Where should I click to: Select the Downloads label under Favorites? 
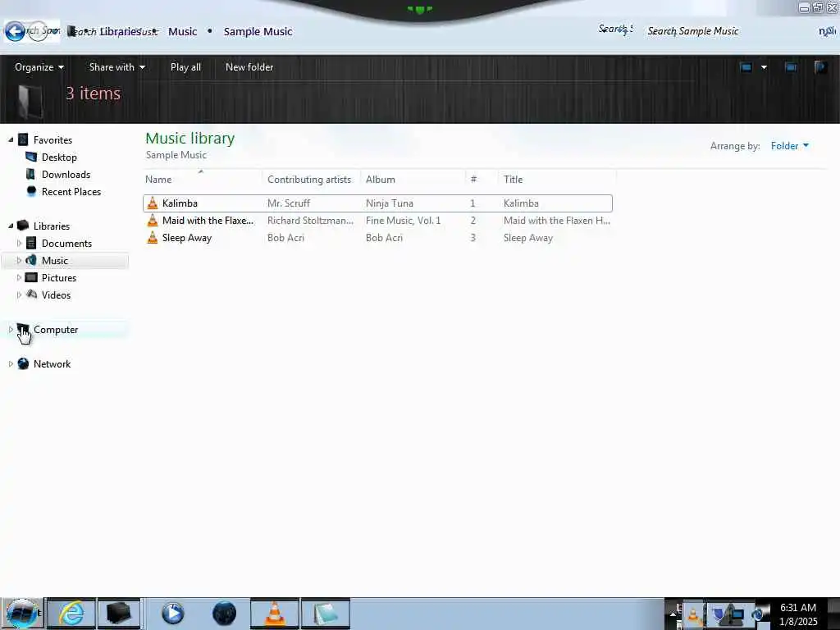coord(66,174)
